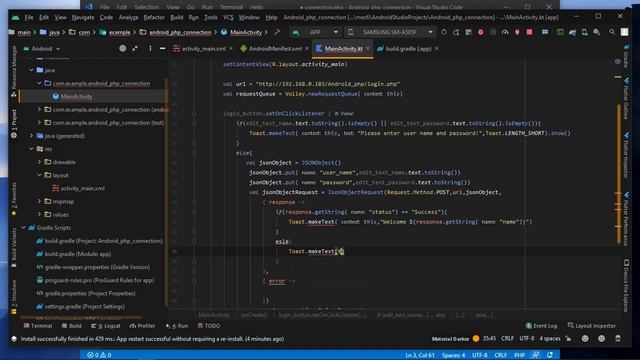Image resolution: width=640 pixels, height=360 pixels.
Task: Click the user avatar icon in toolbar
Action: click(x=624, y=32)
